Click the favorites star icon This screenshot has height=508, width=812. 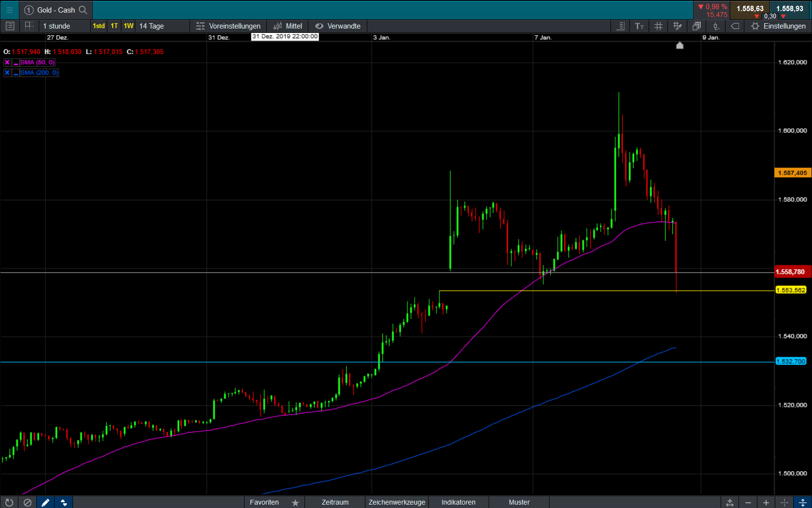[295, 503]
